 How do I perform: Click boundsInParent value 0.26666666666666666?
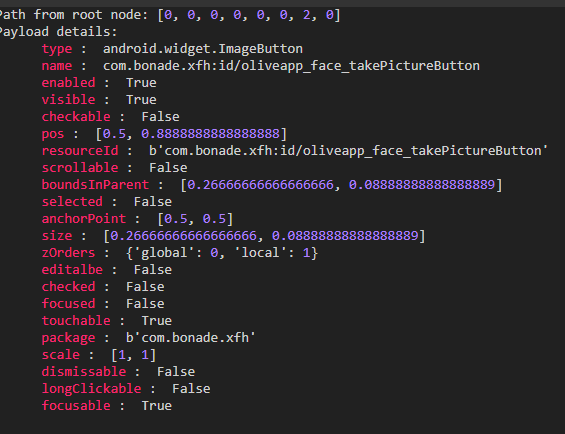coord(261,185)
